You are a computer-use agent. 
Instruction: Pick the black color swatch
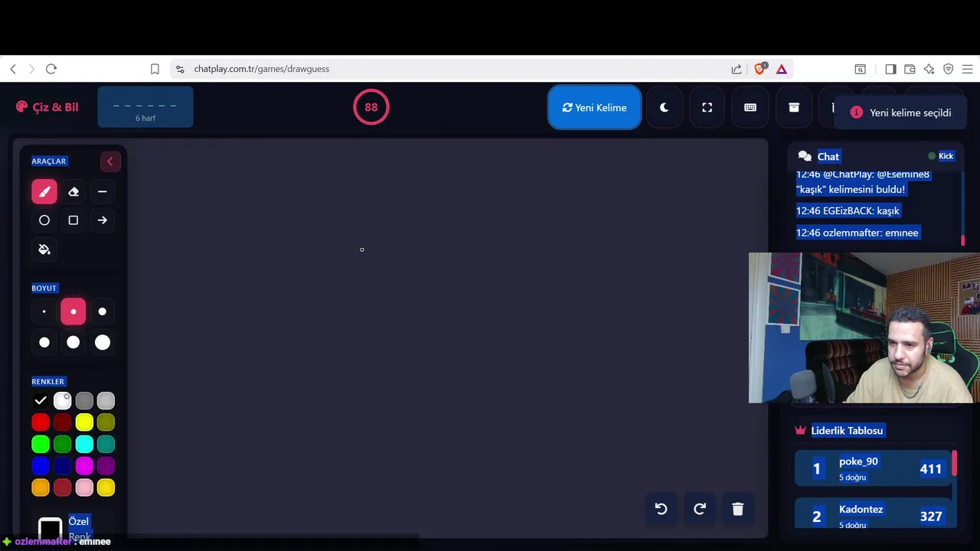coord(41,400)
